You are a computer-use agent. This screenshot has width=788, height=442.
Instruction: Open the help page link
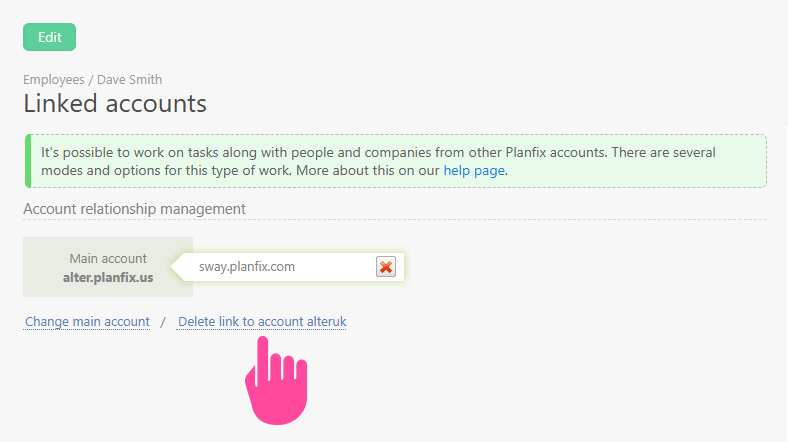tap(475, 170)
